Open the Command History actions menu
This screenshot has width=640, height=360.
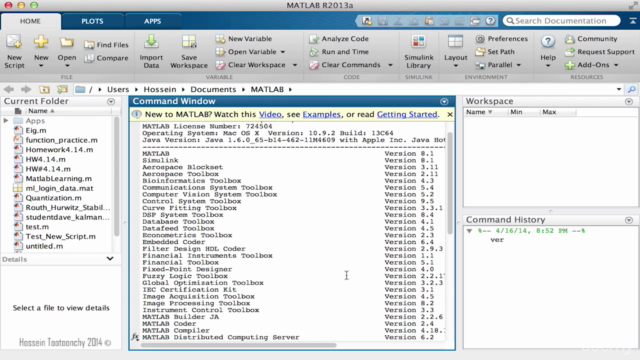[629, 220]
